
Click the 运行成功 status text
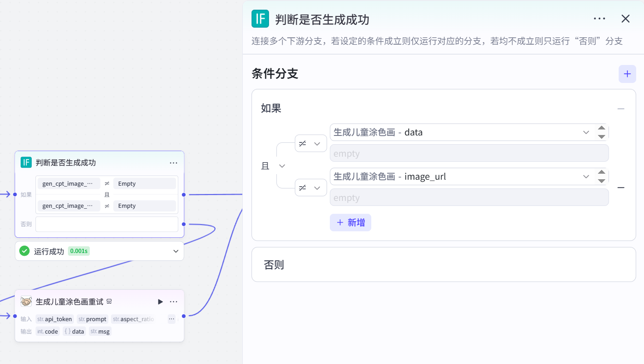point(49,252)
